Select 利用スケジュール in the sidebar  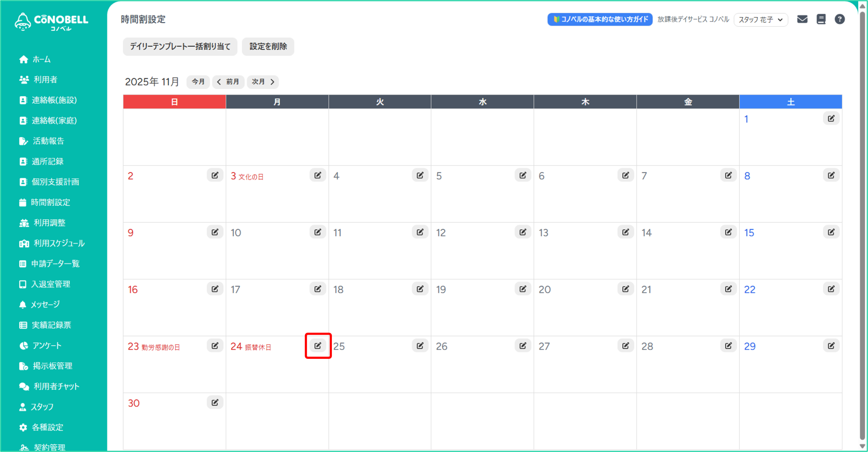59,243
